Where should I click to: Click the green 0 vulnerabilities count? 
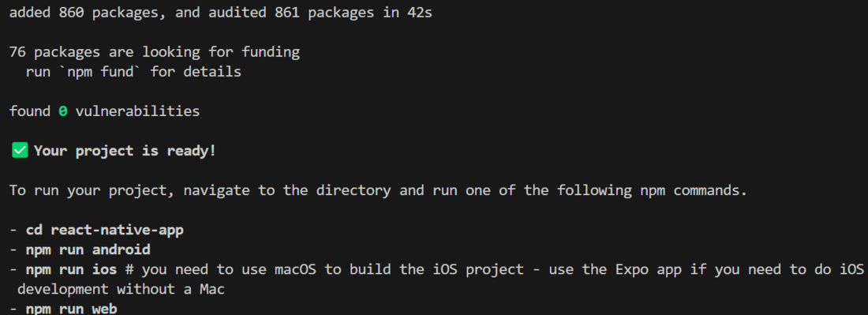(x=63, y=111)
